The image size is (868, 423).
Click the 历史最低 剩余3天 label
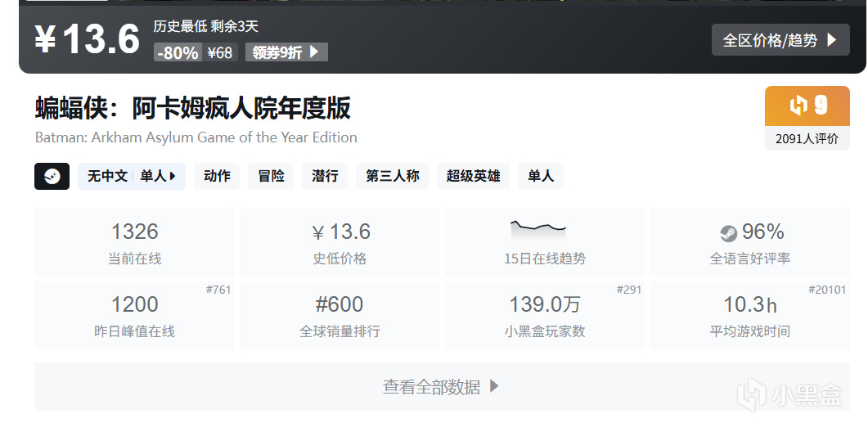(206, 26)
